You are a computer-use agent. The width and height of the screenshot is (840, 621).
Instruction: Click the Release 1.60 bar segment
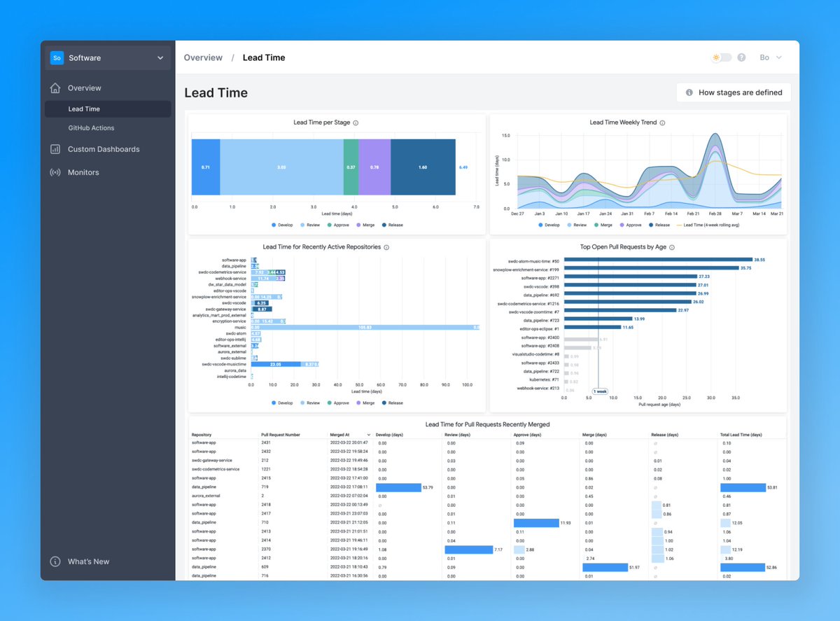click(x=423, y=168)
